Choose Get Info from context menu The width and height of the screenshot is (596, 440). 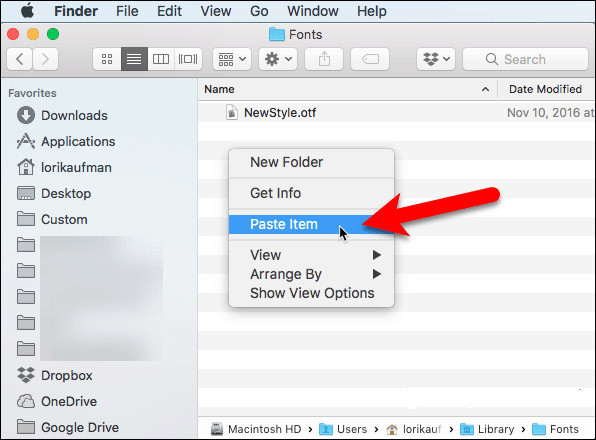point(311,193)
